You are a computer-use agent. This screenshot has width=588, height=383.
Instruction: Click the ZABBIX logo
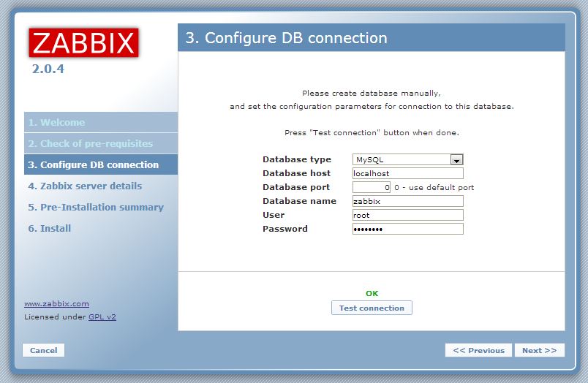coord(83,42)
